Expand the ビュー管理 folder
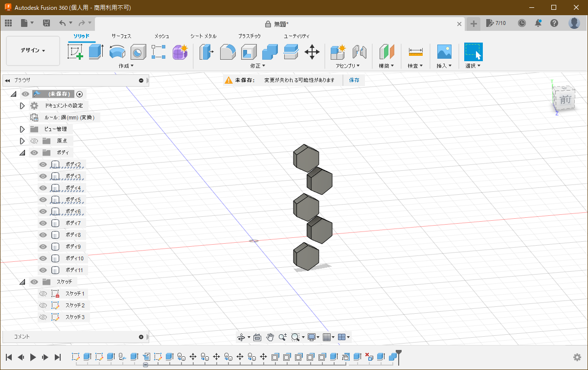This screenshot has height=370, width=588. (22, 129)
